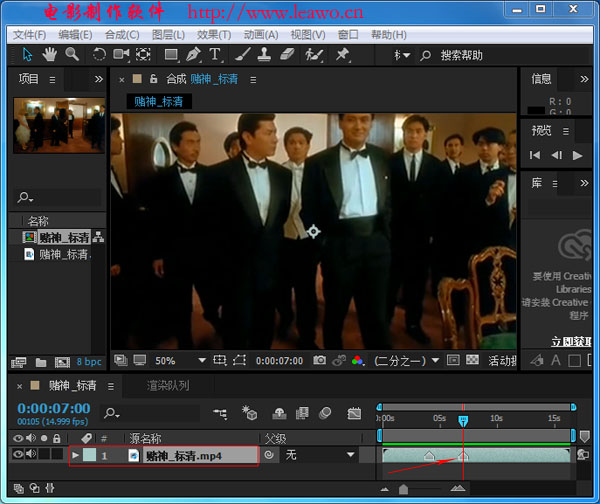
Task: Click the new folder icon in project panel
Action: point(41,362)
